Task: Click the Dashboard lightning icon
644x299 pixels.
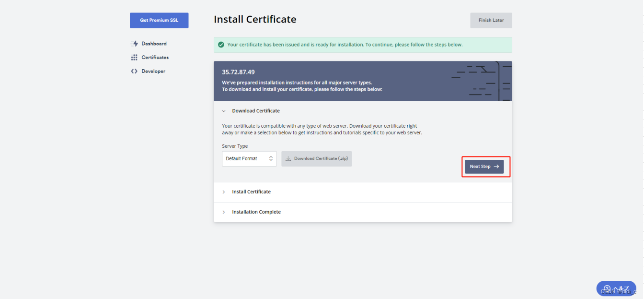Action: 134,44
